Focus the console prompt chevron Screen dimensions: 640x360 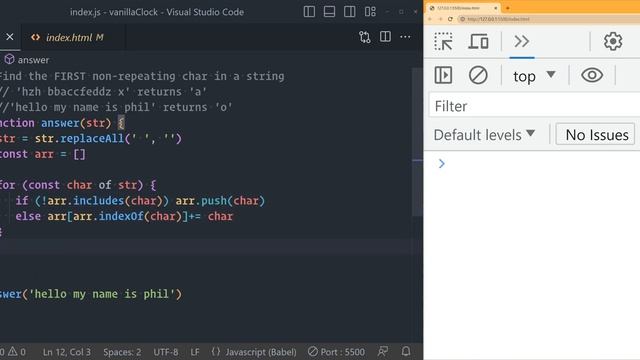pyautogui.click(x=442, y=164)
